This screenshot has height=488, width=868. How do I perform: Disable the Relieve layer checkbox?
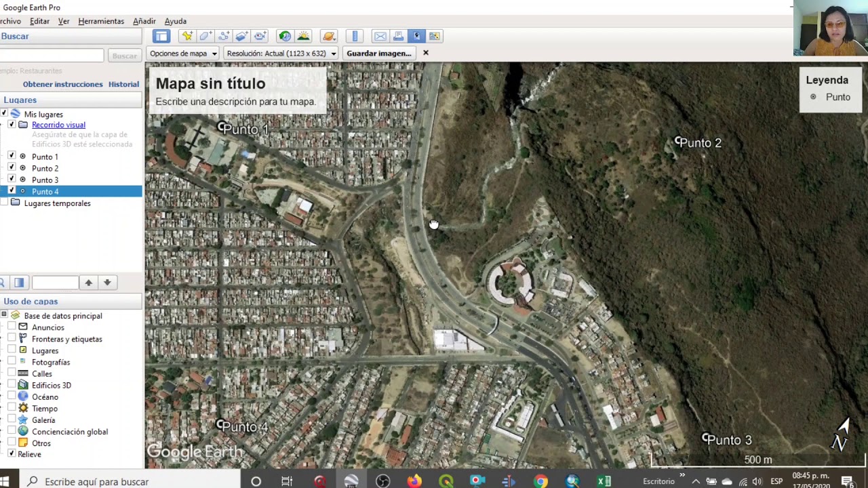pos(12,453)
